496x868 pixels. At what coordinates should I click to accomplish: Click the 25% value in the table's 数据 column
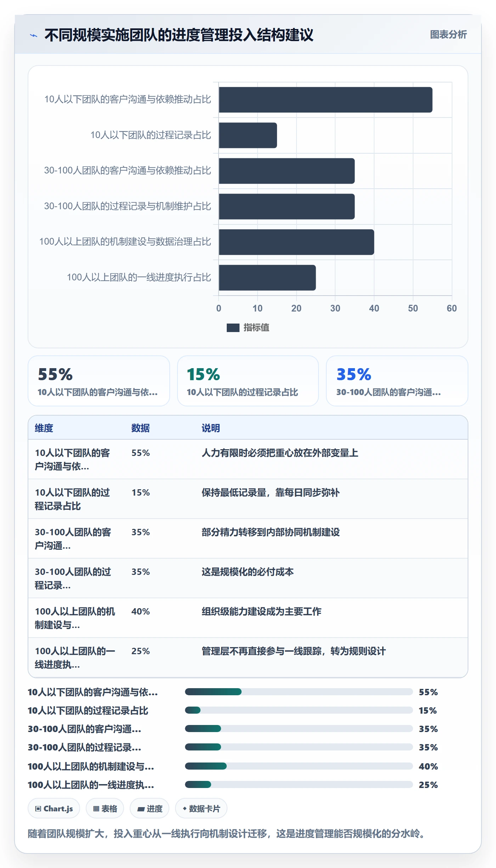pos(141,651)
